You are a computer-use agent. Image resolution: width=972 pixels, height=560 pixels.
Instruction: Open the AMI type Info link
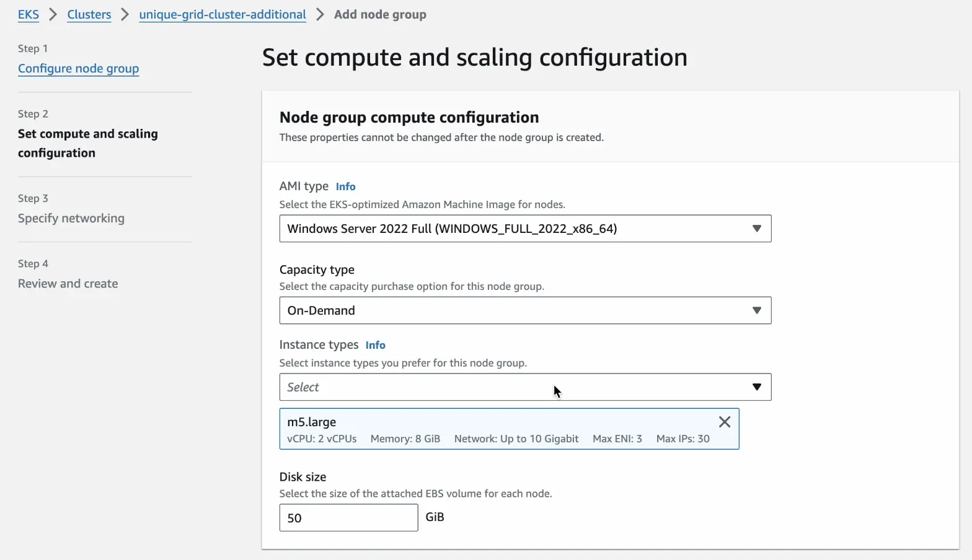[x=345, y=186]
